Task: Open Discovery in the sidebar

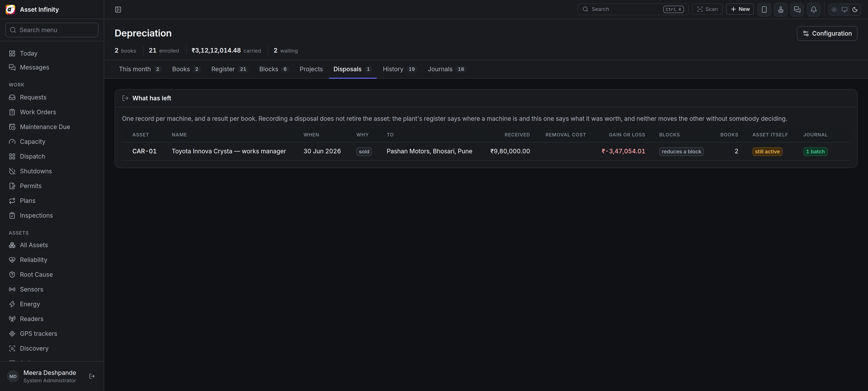Action: click(x=52, y=348)
